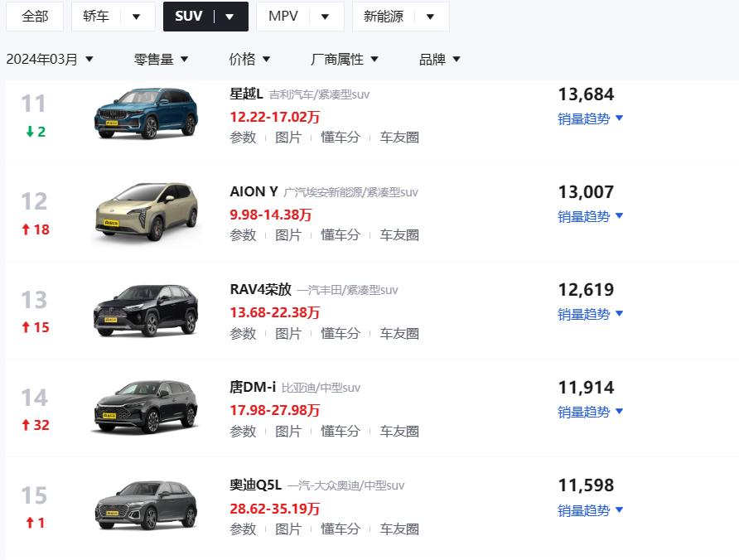The image size is (739, 560).
Task: Open 参数 for AION Y
Action: coord(244,235)
